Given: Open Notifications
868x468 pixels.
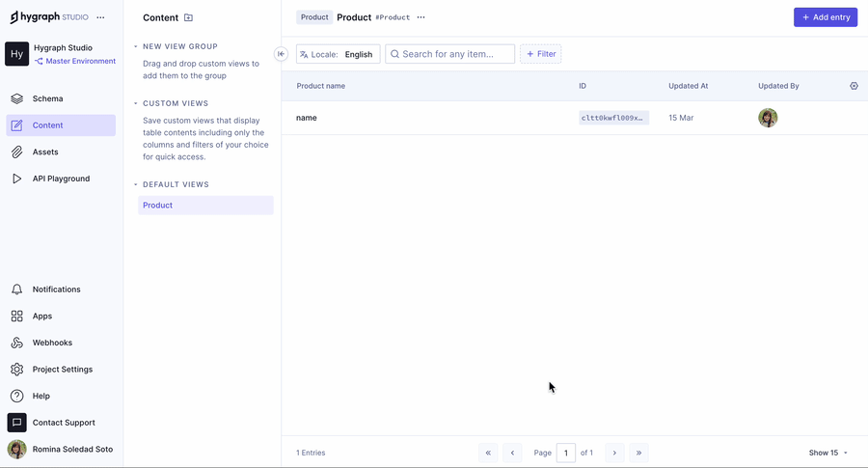Looking at the screenshot, I should point(61,289).
